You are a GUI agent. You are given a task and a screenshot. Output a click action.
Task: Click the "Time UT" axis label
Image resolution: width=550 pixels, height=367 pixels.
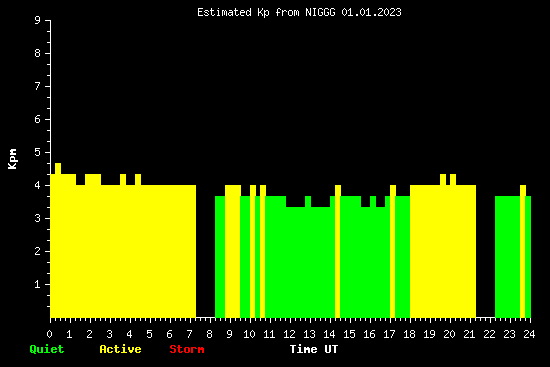[314, 349]
